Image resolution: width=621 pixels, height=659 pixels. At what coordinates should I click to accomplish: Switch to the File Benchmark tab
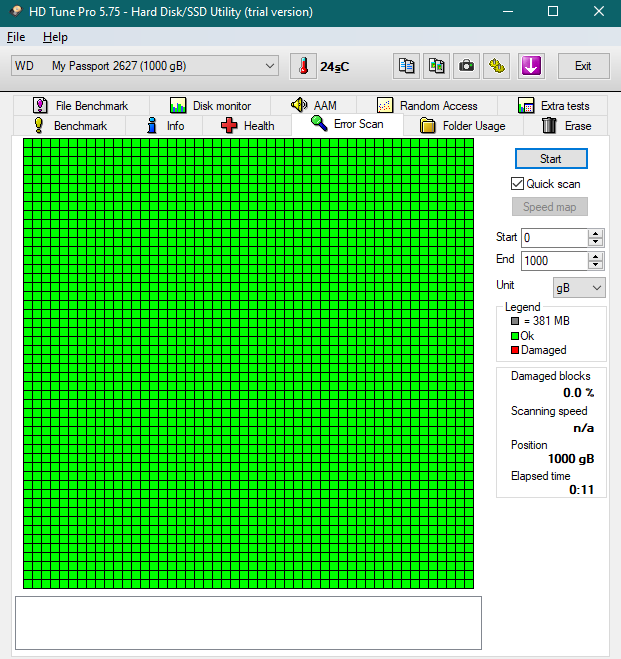point(81,105)
